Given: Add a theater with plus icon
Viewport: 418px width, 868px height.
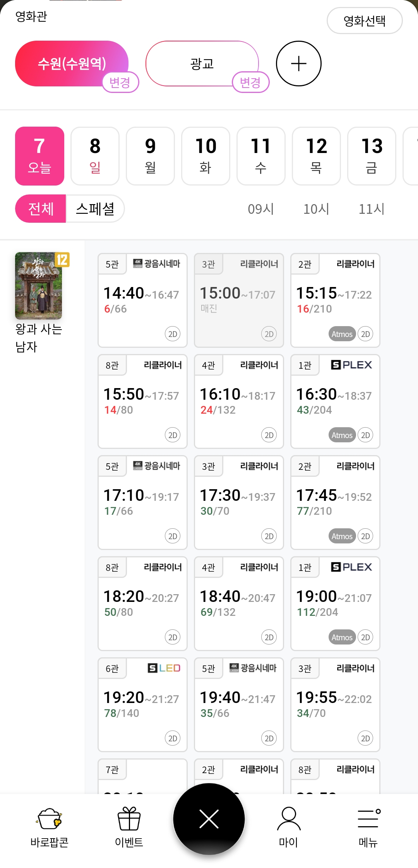Looking at the screenshot, I should coord(298,64).
